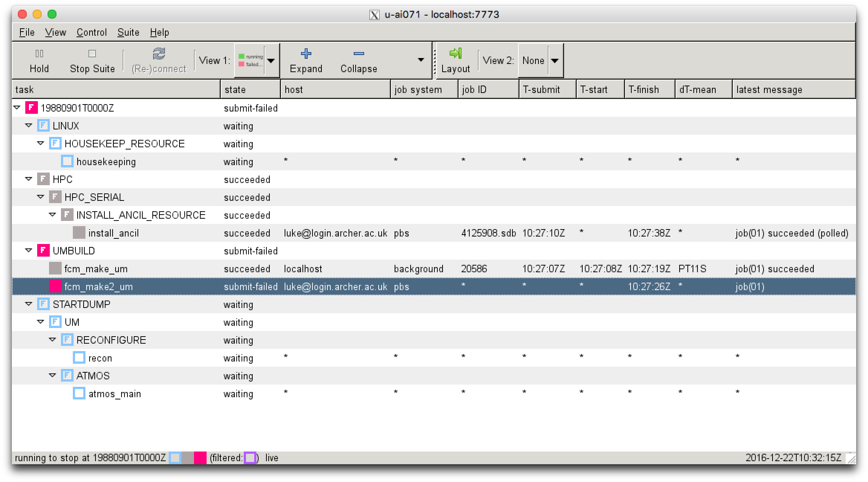
Task: Open the Control menu
Action: pyautogui.click(x=91, y=32)
